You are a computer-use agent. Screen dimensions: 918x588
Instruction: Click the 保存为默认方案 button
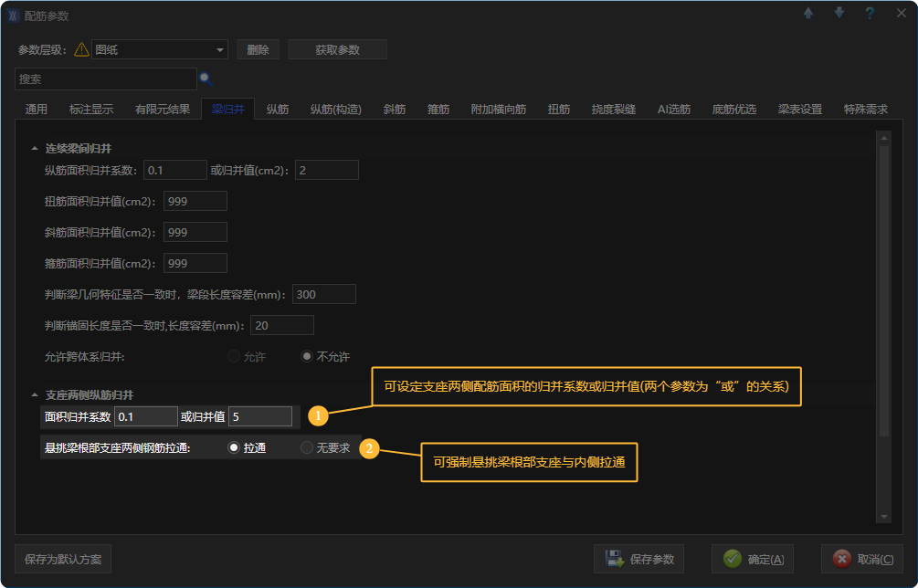point(63,559)
